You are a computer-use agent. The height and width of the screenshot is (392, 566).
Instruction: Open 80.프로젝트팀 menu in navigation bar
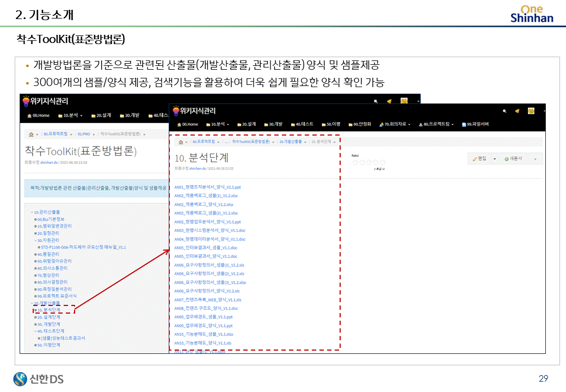436,124
